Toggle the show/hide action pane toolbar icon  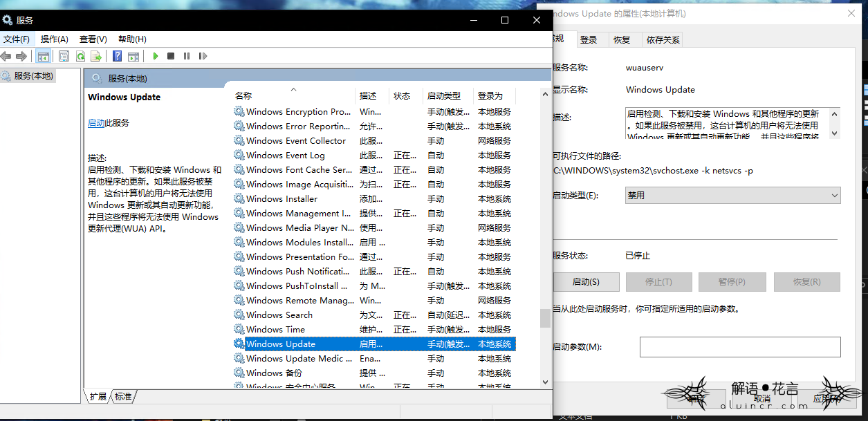[133, 56]
